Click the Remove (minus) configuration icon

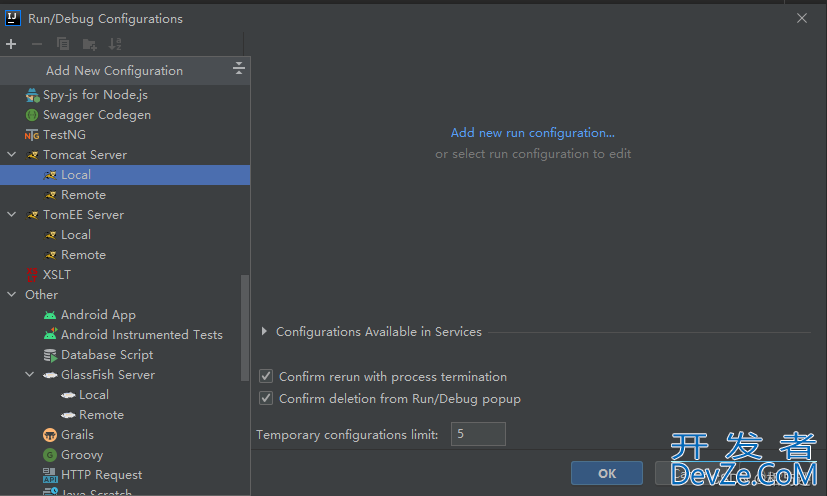[37, 44]
